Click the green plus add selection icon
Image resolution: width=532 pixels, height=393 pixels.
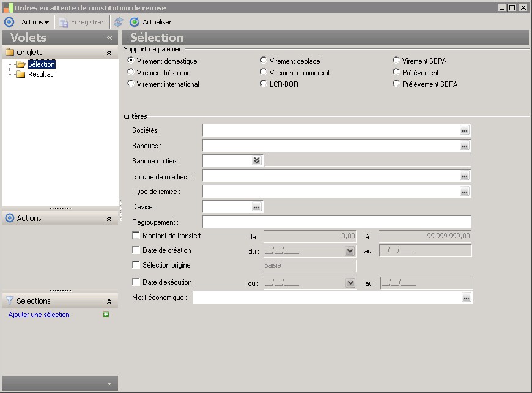pyautogui.click(x=106, y=315)
